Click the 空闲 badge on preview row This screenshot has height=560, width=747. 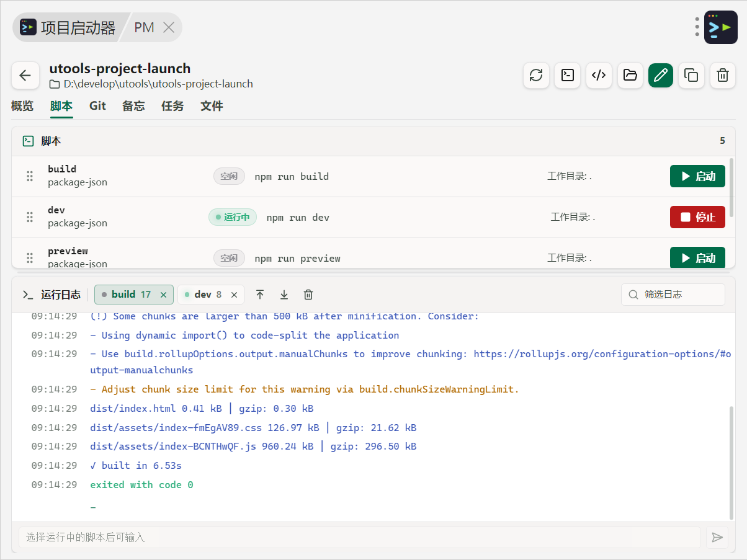(229, 258)
